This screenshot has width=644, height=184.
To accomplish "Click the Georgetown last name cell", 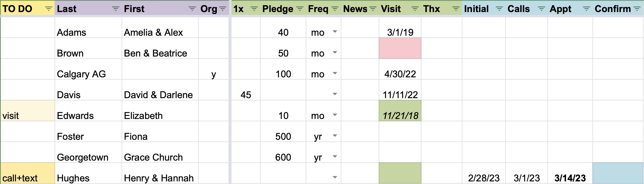I will [x=82, y=157].
